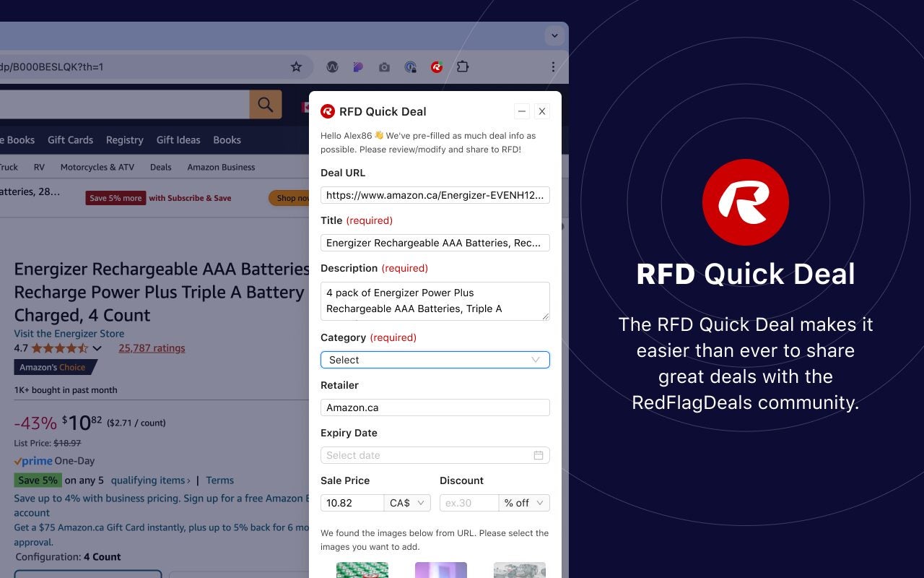Image resolution: width=924 pixels, height=578 pixels.
Task: Expand the 4.7 star ratings breakdown
Action: [x=97, y=348]
